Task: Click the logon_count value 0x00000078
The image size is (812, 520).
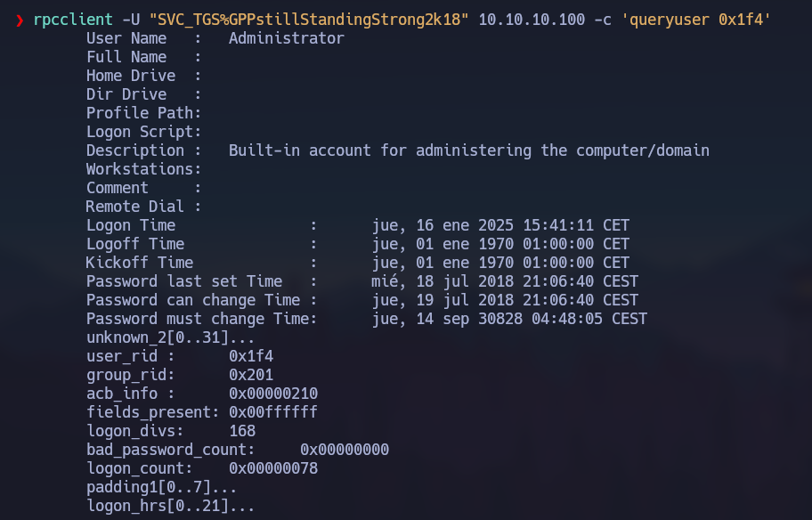Action: 273,468
